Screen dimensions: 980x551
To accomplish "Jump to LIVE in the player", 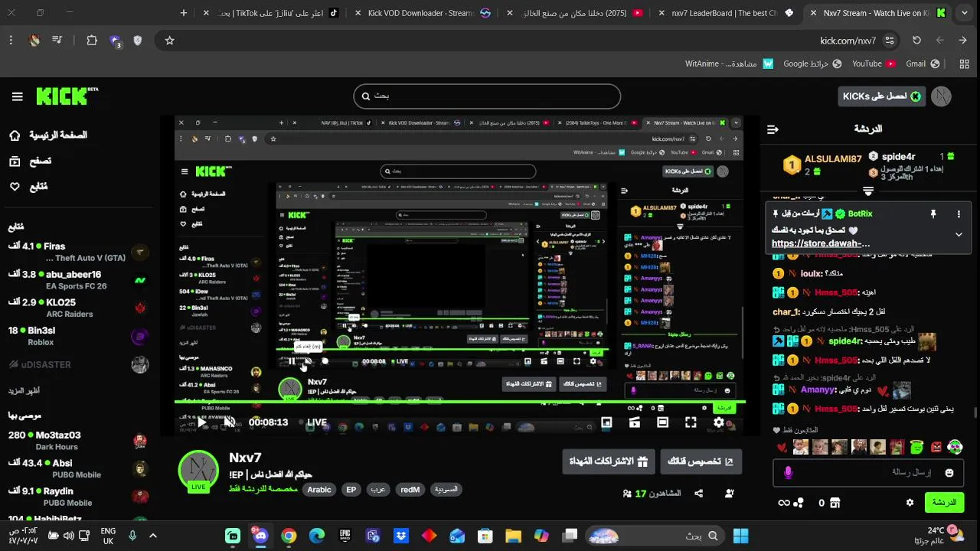I will coord(312,422).
